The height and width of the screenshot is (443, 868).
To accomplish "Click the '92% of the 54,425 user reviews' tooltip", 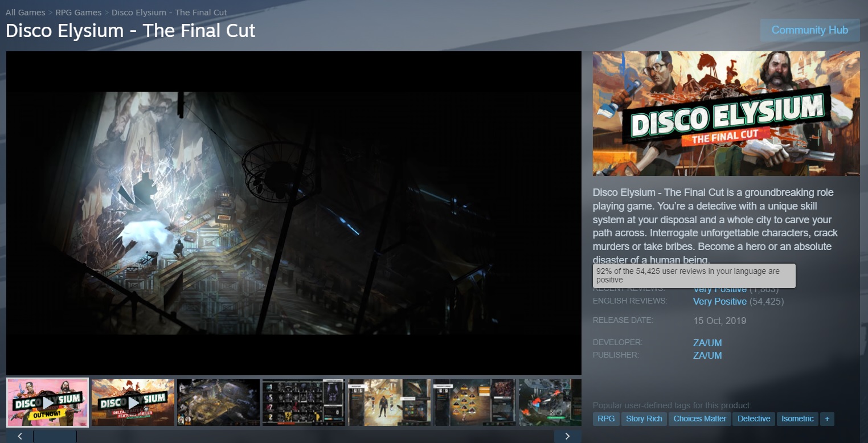I will [694, 276].
